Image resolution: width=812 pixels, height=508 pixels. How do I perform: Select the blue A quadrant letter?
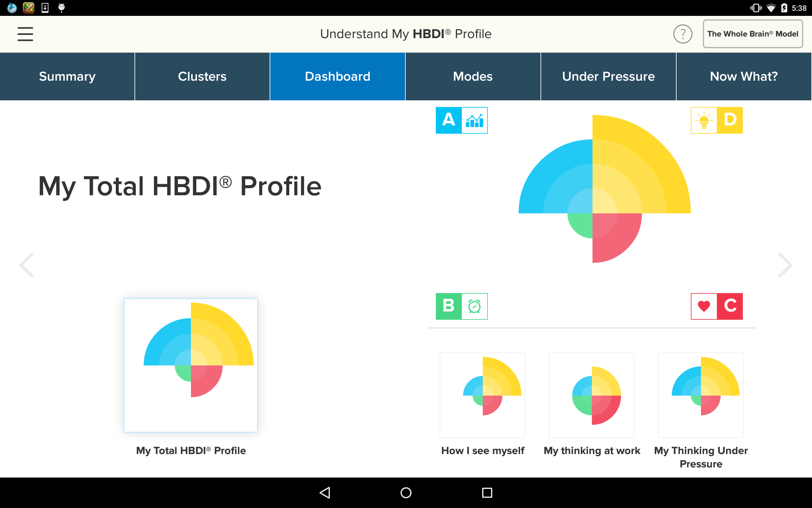point(449,120)
